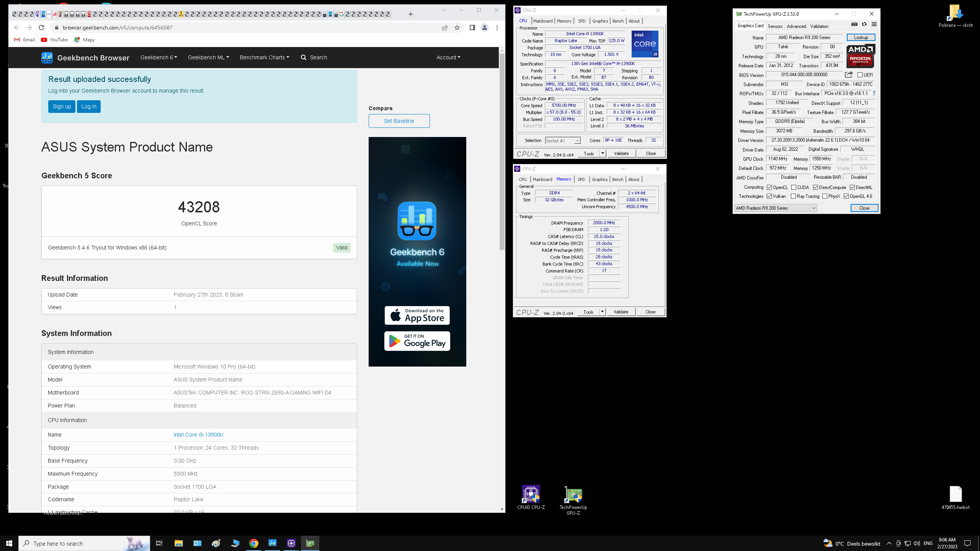980x551 pixels.
Task: Open the Intel Core i9-13900K link
Action: (198, 435)
